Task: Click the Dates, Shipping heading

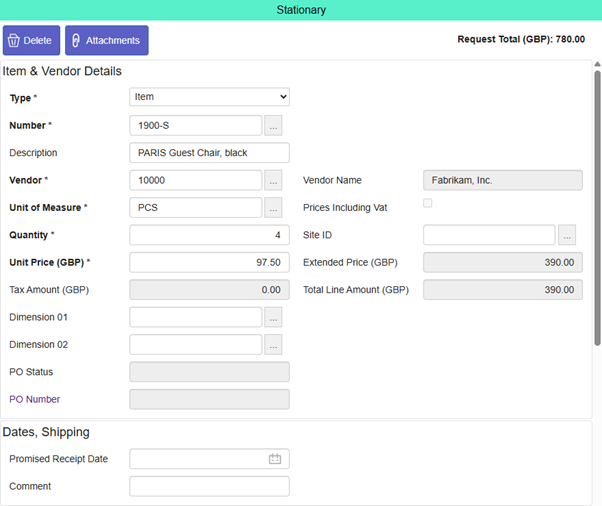Action: 46,432
